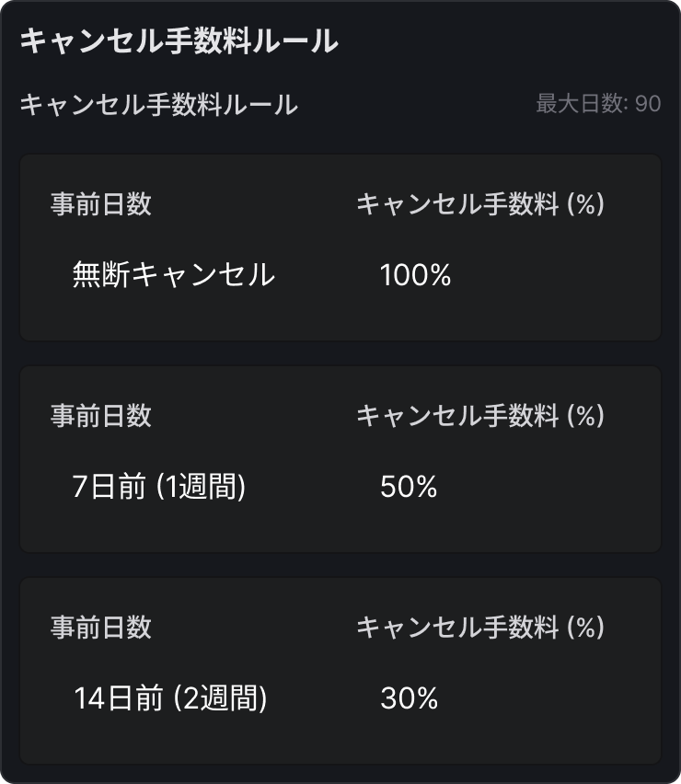
Task: Open the 7日前 (1週間) days selector
Action: tap(159, 487)
